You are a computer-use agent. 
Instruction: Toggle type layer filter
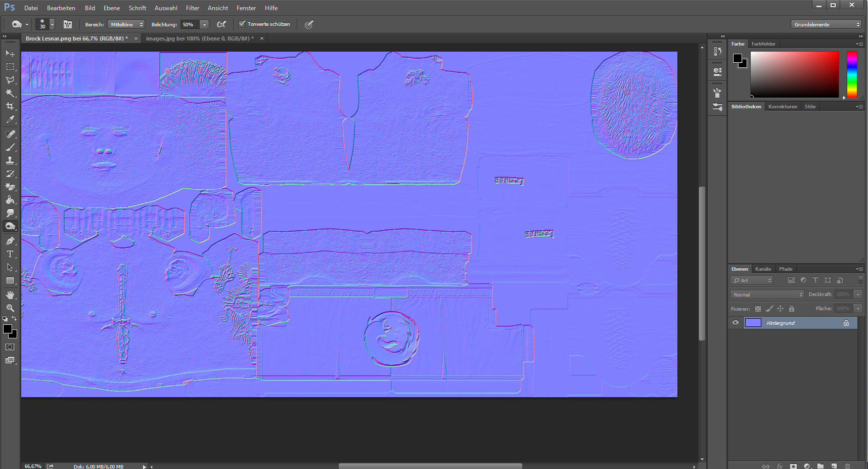[x=815, y=280]
